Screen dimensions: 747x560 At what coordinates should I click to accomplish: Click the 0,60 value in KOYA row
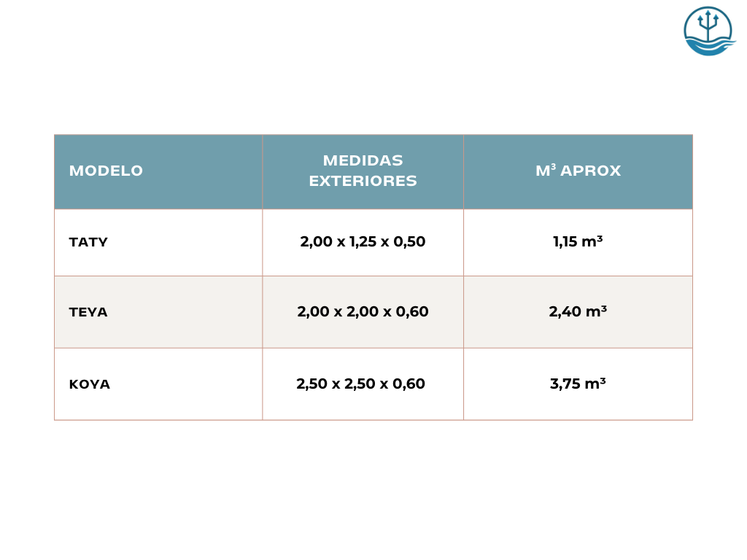[409, 384]
